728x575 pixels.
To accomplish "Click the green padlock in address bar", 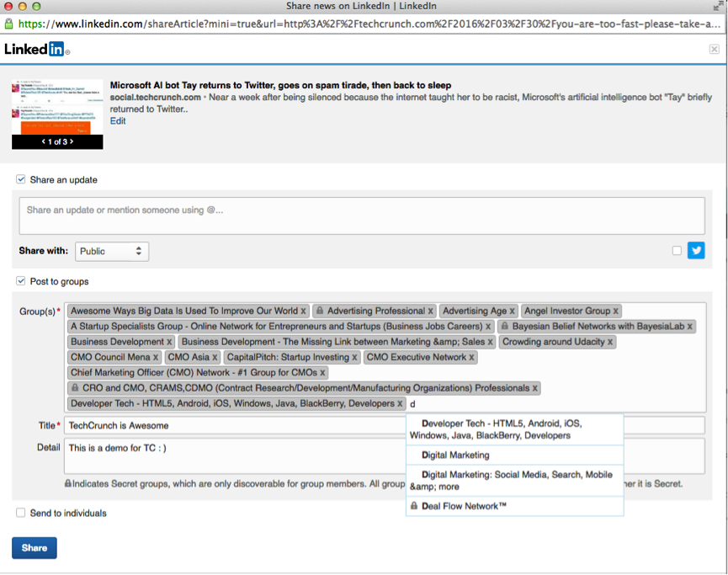I will (8, 24).
